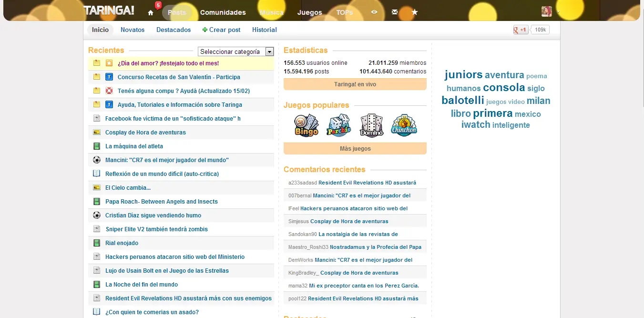Open post Sniper Elite V2 también tendrá zombis

(157, 229)
